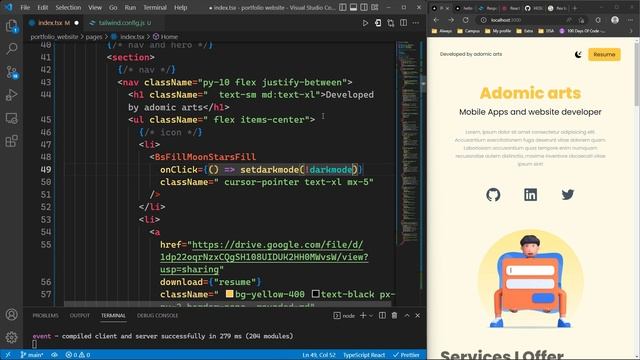Maximize the panel with chevron up
640x360 pixels.
click(407, 316)
